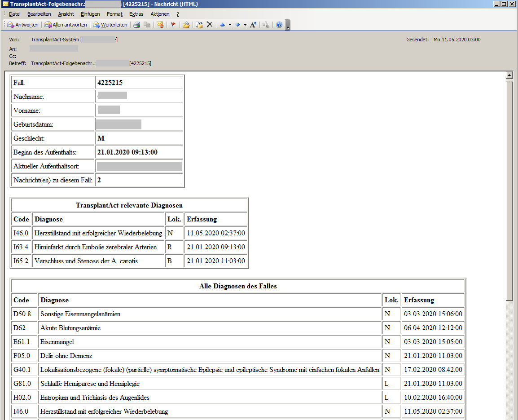Click Allen antworten button
Screen dimensions: 518x420
click(x=66, y=25)
